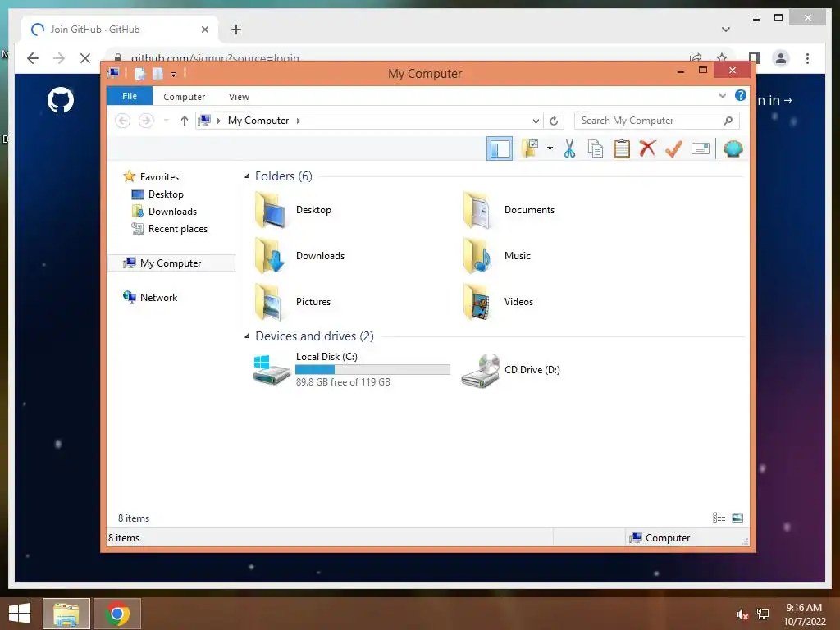Refresh the My Computer view
Viewport: 840px width, 630px height.
(x=554, y=121)
